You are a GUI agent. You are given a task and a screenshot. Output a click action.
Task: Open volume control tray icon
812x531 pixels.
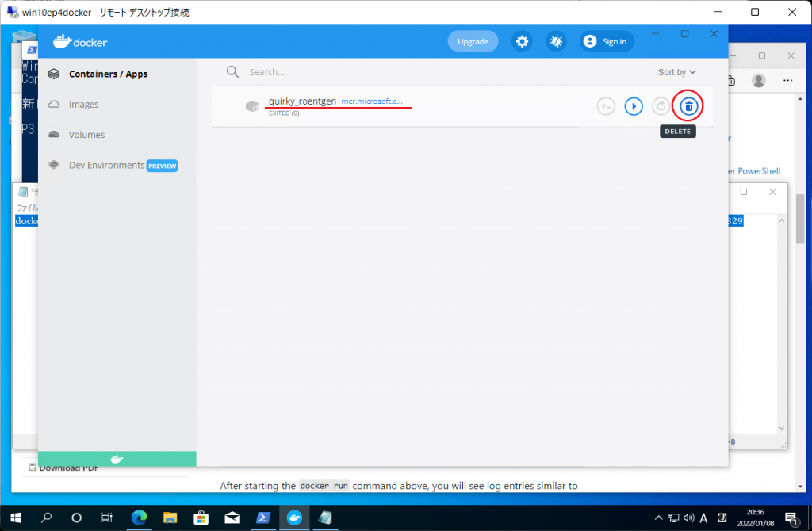coord(689,518)
